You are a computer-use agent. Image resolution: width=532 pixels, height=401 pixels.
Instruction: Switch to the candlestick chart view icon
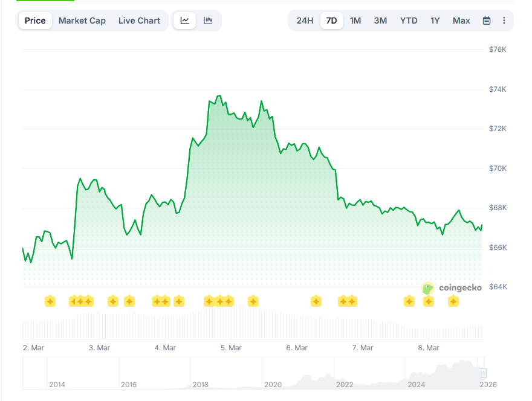pos(207,20)
